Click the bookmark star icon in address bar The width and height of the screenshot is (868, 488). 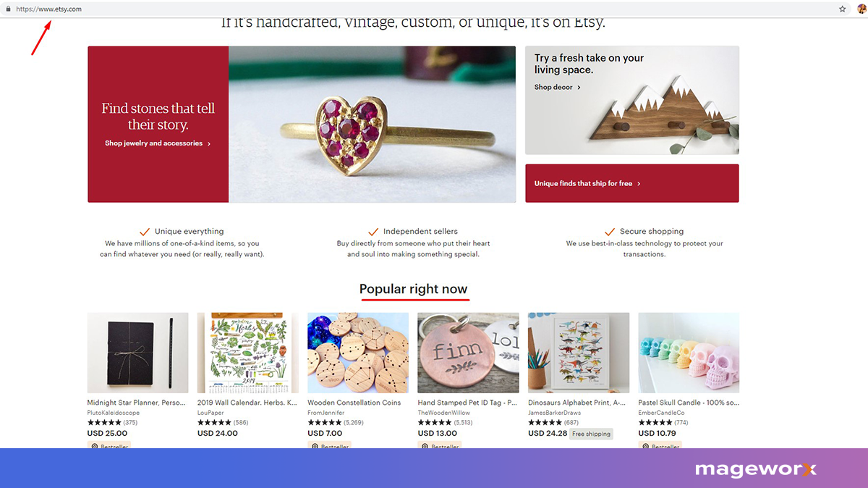tap(843, 9)
